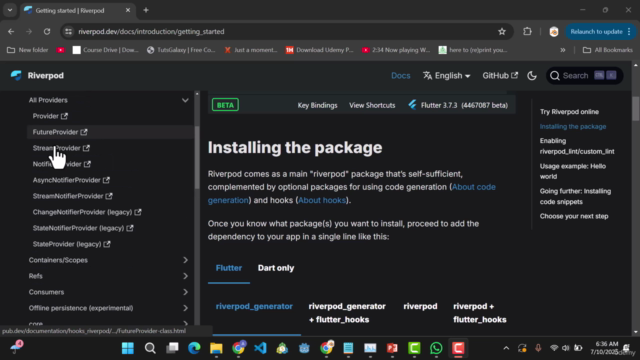Open StateNotifierProvider (legacy) link
The width and height of the screenshot is (640, 360).
click(x=83, y=228)
